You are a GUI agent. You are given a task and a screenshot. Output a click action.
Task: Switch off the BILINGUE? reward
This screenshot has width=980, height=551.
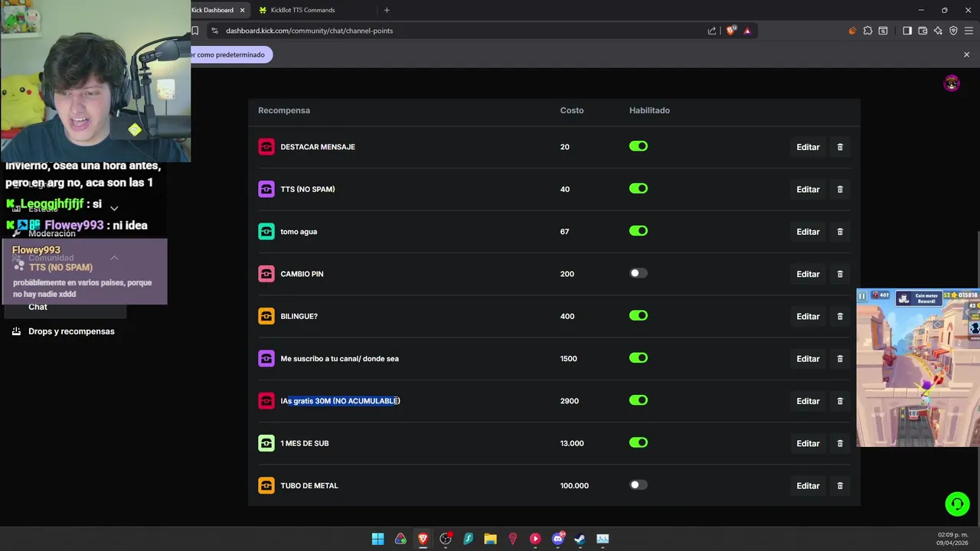coord(639,315)
